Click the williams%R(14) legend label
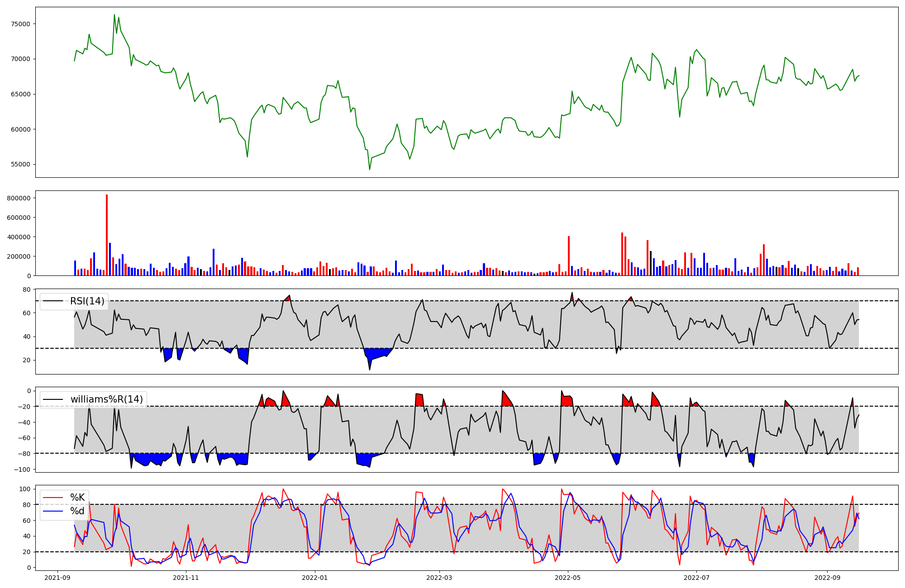The height and width of the screenshot is (588, 905). 106,399
